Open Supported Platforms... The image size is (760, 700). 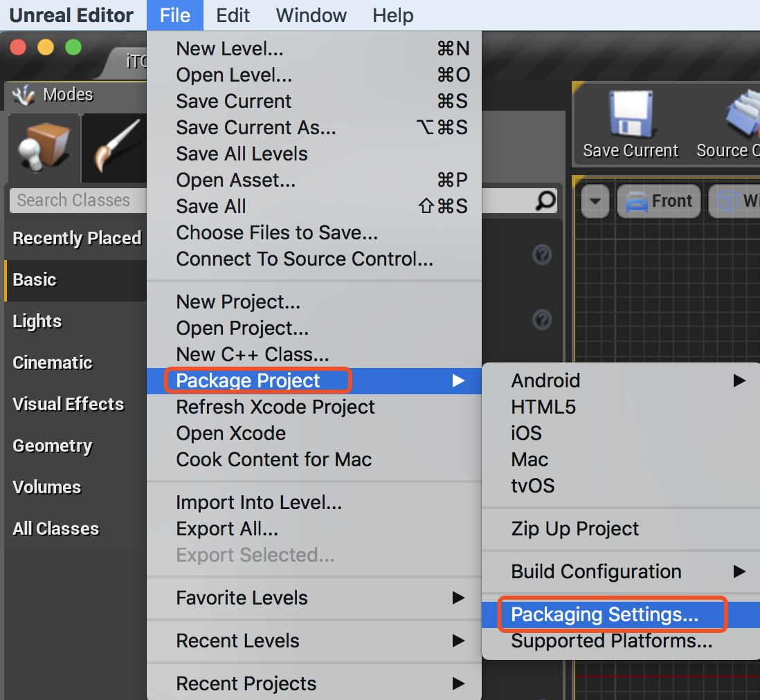point(621,641)
